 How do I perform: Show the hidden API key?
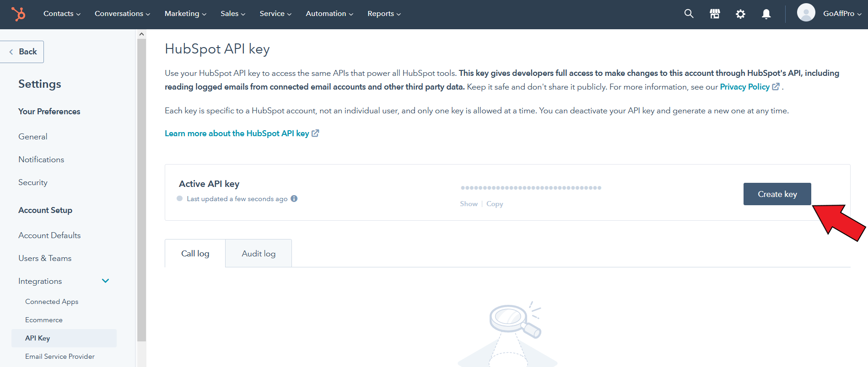(469, 204)
